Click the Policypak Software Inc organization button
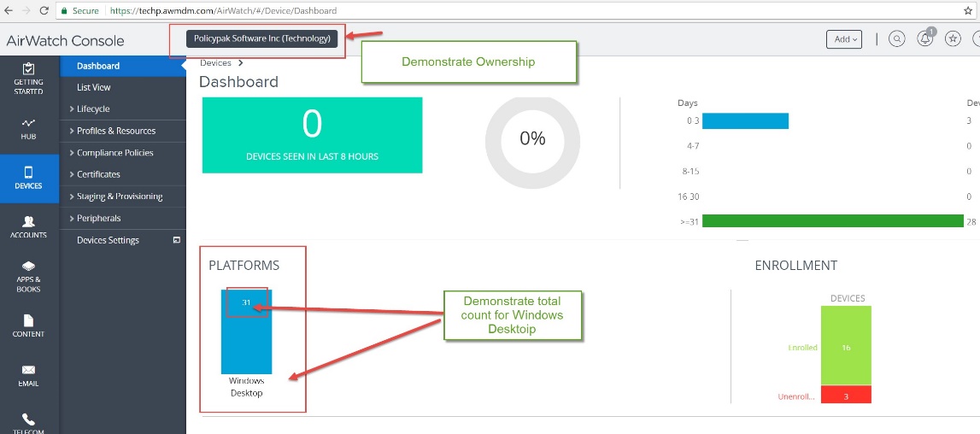The width and height of the screenshot is (980, 434). click(x=262, y=38)
